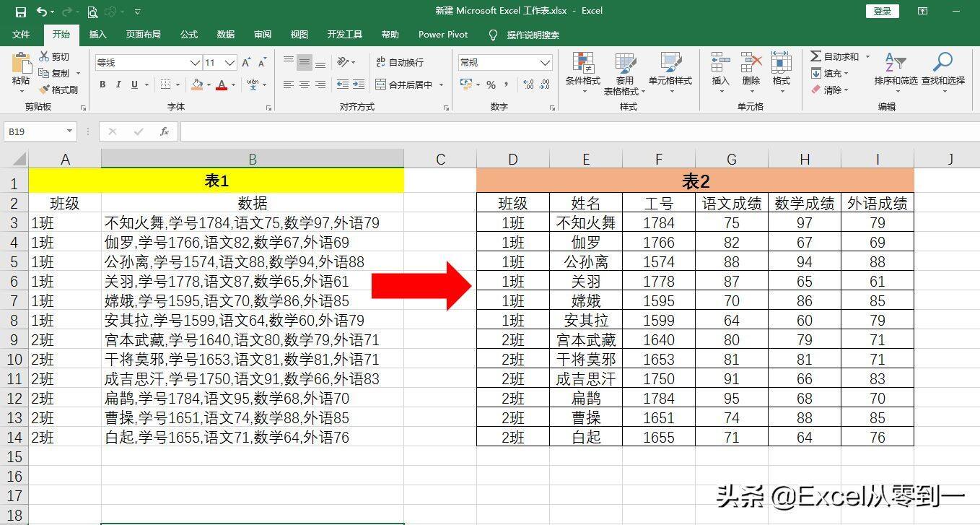
Task: Click the Insert Function fx button
Action: (165, 131)
